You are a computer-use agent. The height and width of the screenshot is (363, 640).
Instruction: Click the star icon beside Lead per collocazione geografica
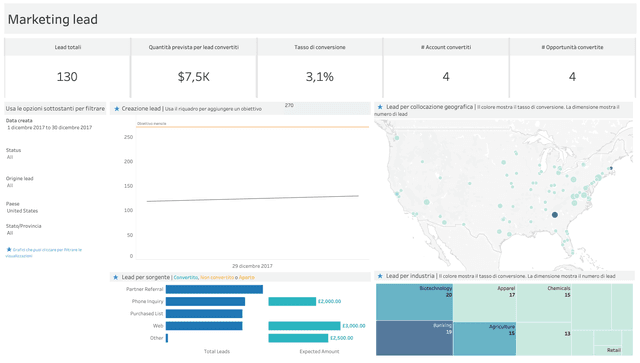click(x=380, y=107)
